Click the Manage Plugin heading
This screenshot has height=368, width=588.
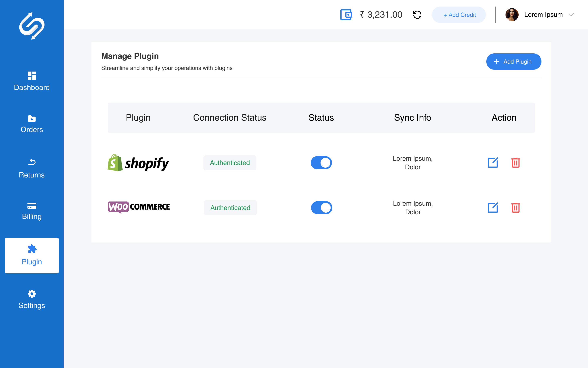130,56
